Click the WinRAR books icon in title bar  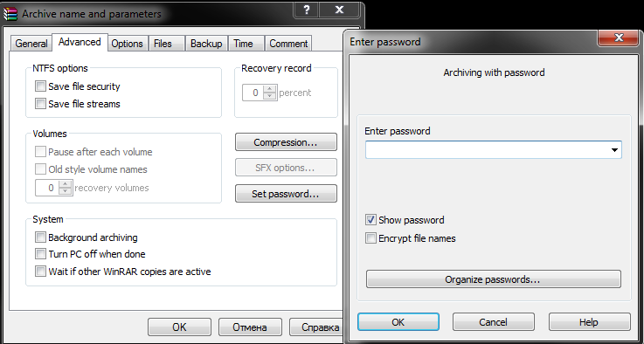pyautogui.click(x=10, y=14)
